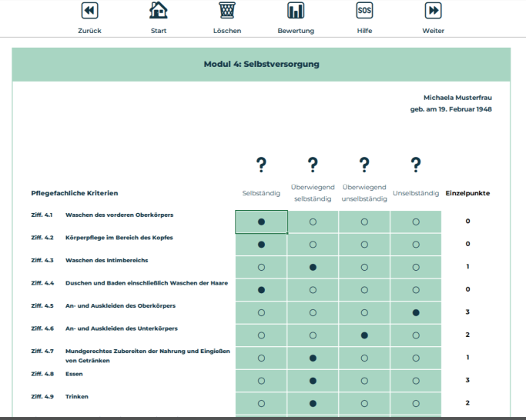This screenshot has width=526, height=420.
Task: Select Unselbständig for Ziff. 4.4 Duschen
Action: 416,290
